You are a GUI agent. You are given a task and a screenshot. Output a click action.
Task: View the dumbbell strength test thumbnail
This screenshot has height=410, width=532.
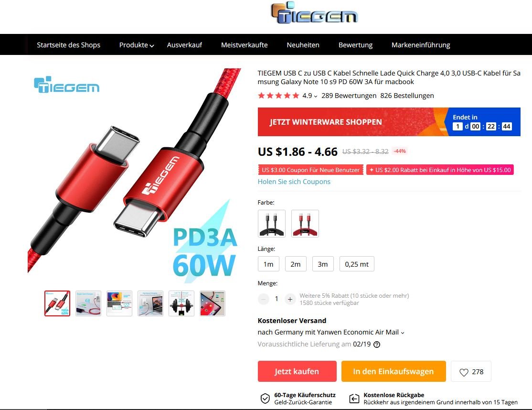181,303
